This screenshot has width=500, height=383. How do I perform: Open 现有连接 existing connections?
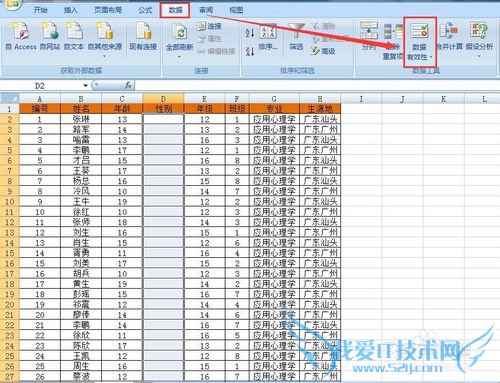tap(143, 37)
